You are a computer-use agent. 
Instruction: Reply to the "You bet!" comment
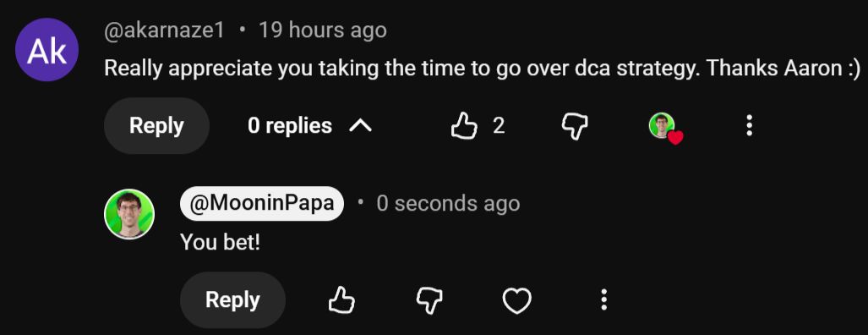[232, 300]
